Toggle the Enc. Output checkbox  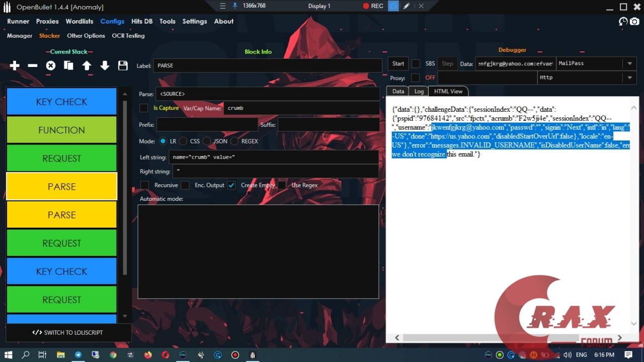pos(185,185)
